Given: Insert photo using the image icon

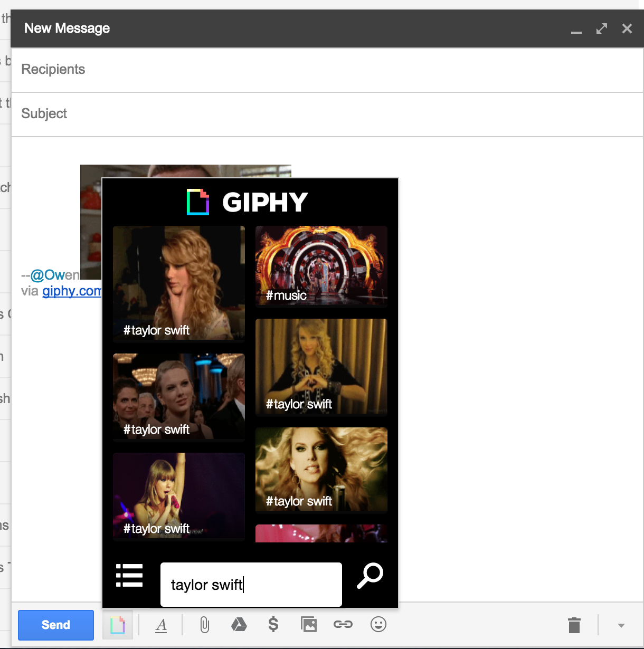Looking at the screenshot, I should (x=308, y=625).
